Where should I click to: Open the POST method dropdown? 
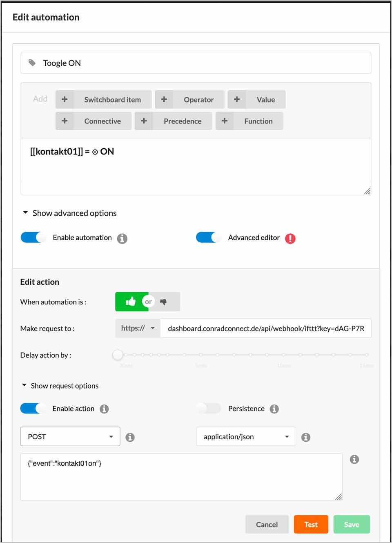pyautogui.click(x=70, y=436)
